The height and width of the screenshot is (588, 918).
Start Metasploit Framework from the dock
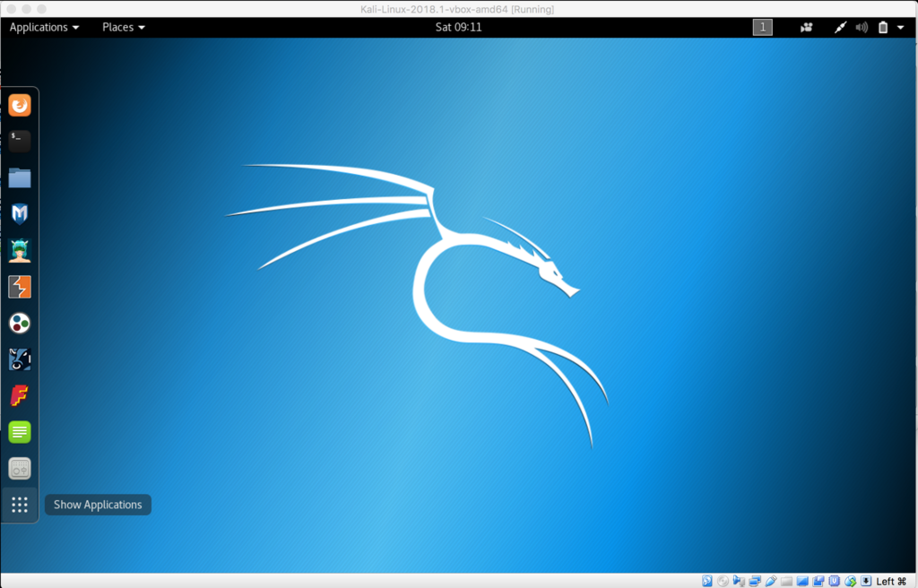[20, 213]
